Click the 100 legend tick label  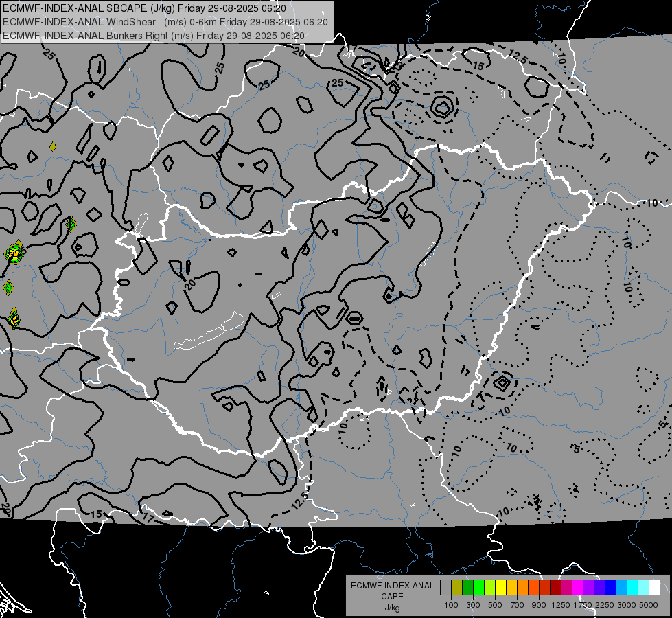pyautogui.click(x=451, y=605)
